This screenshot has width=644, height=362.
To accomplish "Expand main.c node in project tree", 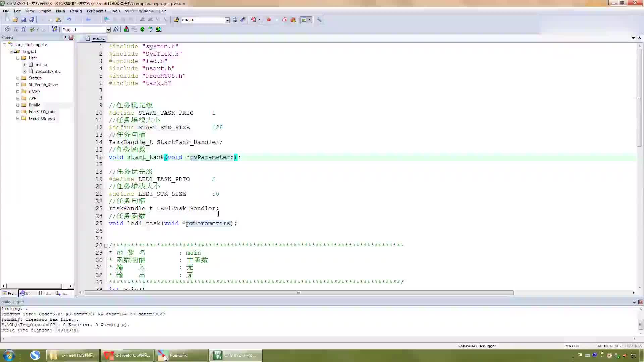I will pyautogui.click(x=24, y=65).
